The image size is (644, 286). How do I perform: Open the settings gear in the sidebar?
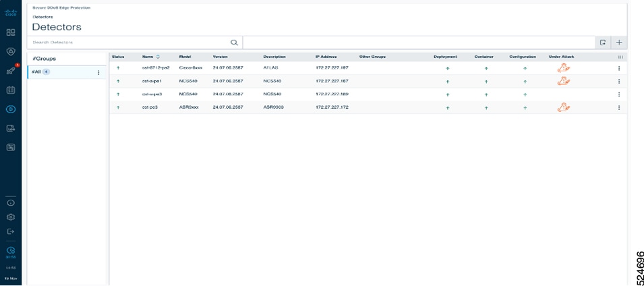[11, 217]
